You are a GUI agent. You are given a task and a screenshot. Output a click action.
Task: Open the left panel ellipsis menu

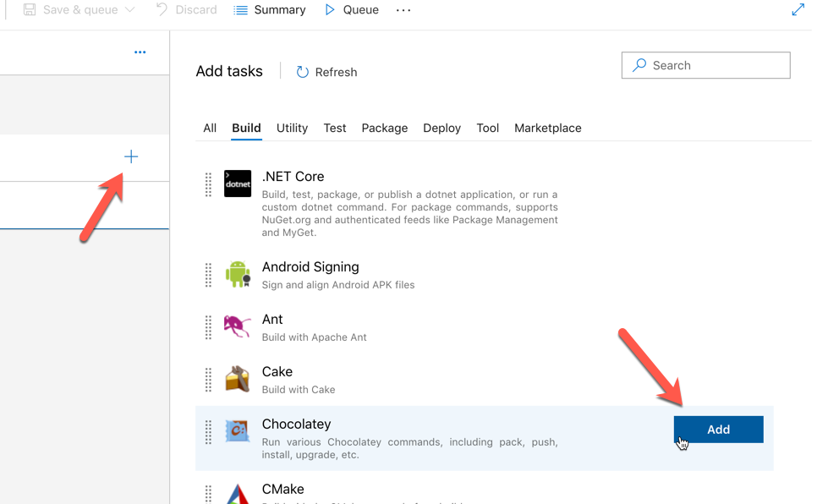[140, 52]
